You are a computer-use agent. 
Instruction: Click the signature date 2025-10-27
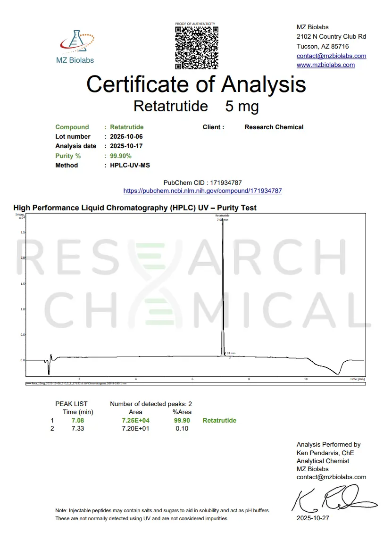[313, 518]
